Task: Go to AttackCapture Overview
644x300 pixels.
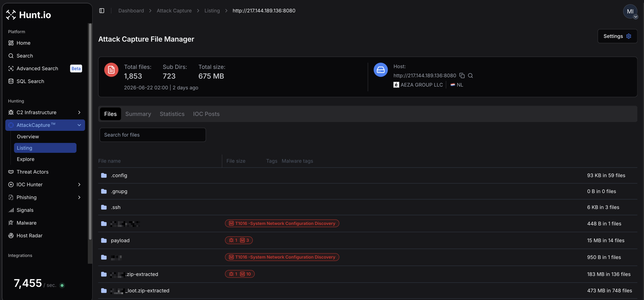Action: pos(28,137)
